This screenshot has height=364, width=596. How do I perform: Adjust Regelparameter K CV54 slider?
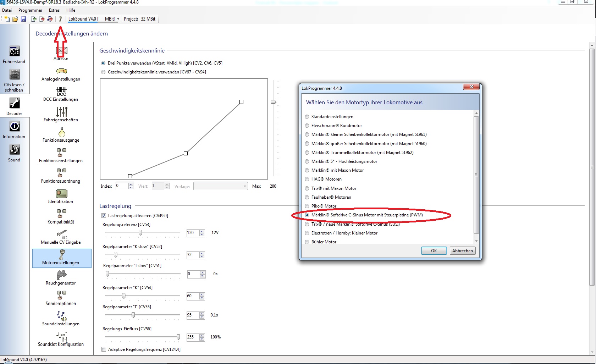(x=123, y=296)
